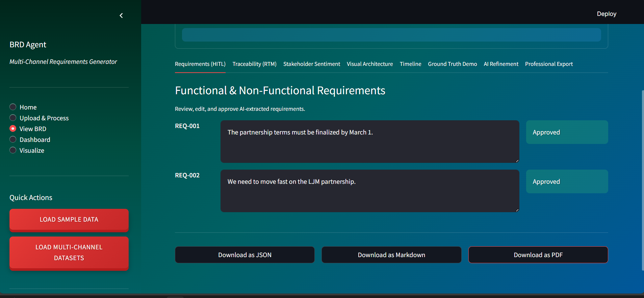644x298 pixels.
Task: Click the Load Sample Data button
Action: (x=69, y=220)
